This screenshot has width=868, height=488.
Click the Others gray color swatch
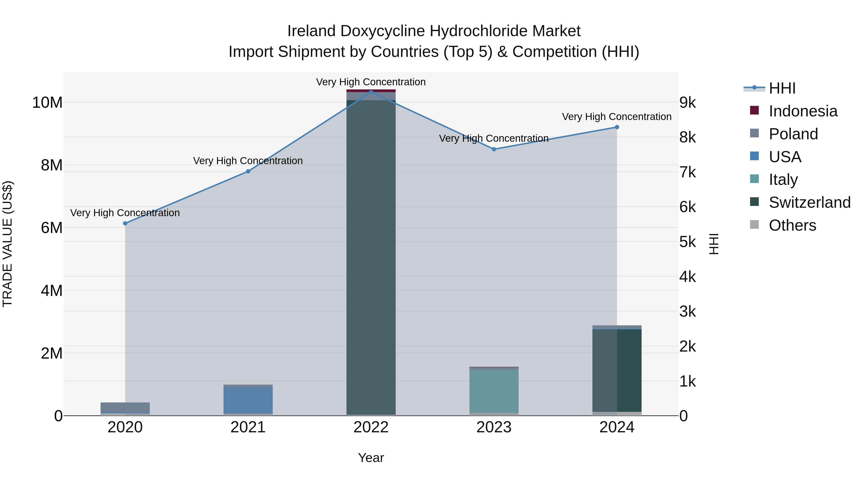[754, 225]
